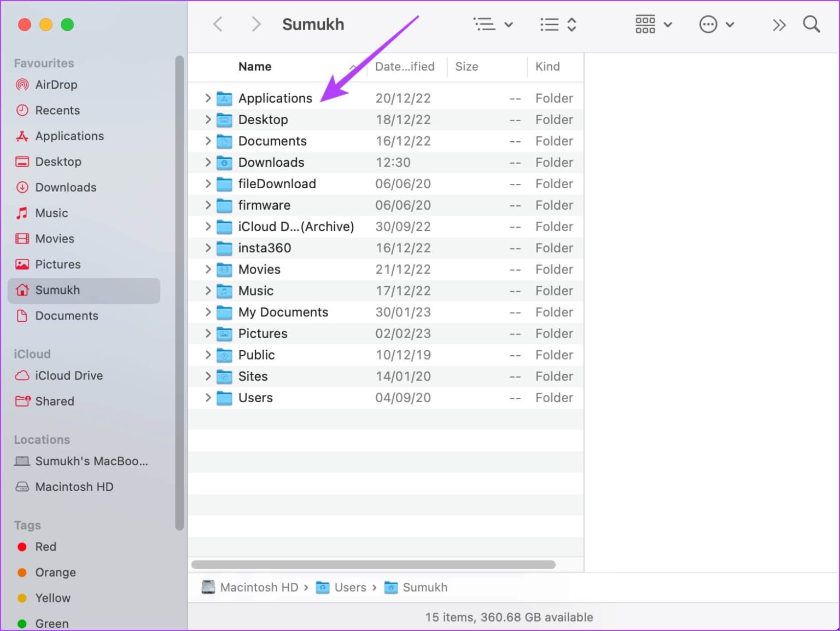
Task: Expand the Pictures folder disclosure arrow
Action: (208, 333)
